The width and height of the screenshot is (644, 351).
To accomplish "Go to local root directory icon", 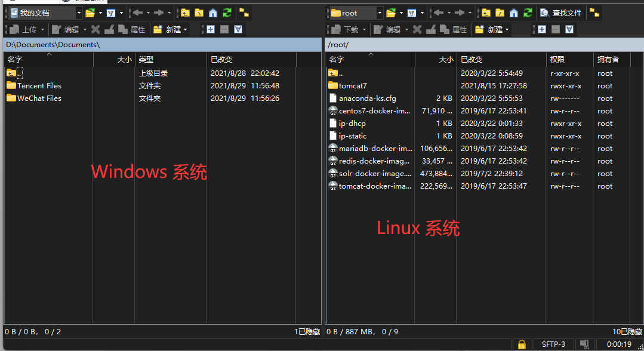I will (199, 13).
